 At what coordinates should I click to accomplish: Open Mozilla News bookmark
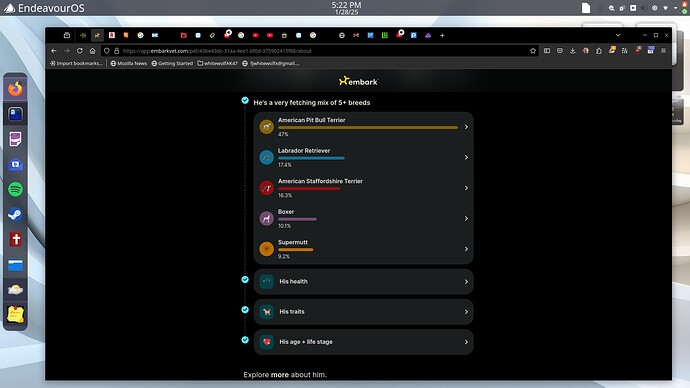coord(128,63)
